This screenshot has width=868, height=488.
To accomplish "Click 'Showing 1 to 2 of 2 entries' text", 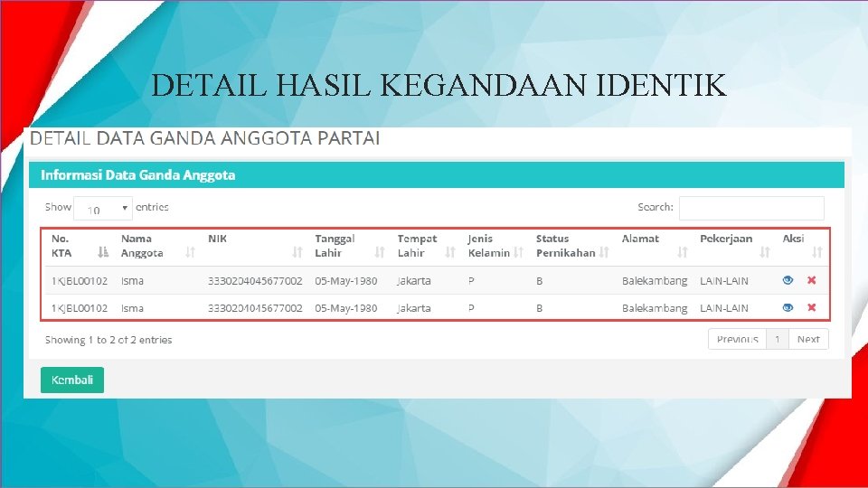I will coord(108,340).
